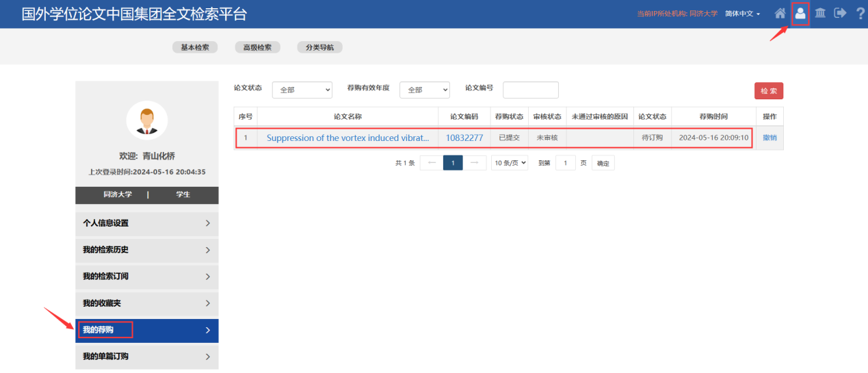
Task: Click the 论文编号 input field
Action: tap(531, 90)
